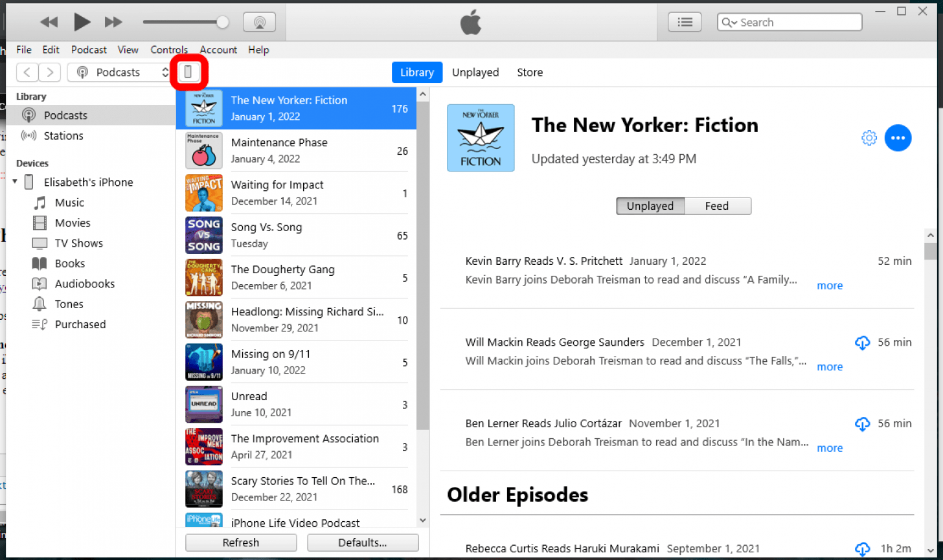The image size is (943, 560).
Task: Collapse the Elisabeth's iPhone device tree
Action: pos(15,182)
